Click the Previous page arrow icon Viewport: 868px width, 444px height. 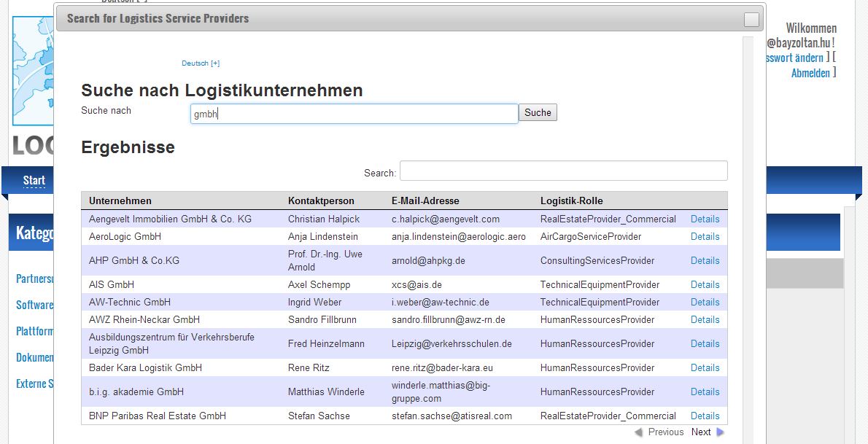(x=638, y=432)
